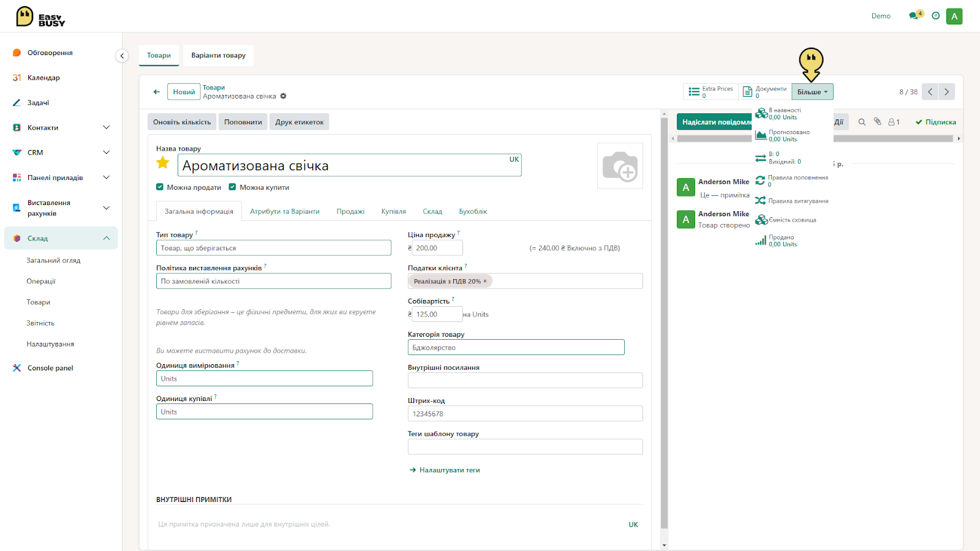Click the favorite star next to product name
Screen dimensions: 980x551
(163, 163)
